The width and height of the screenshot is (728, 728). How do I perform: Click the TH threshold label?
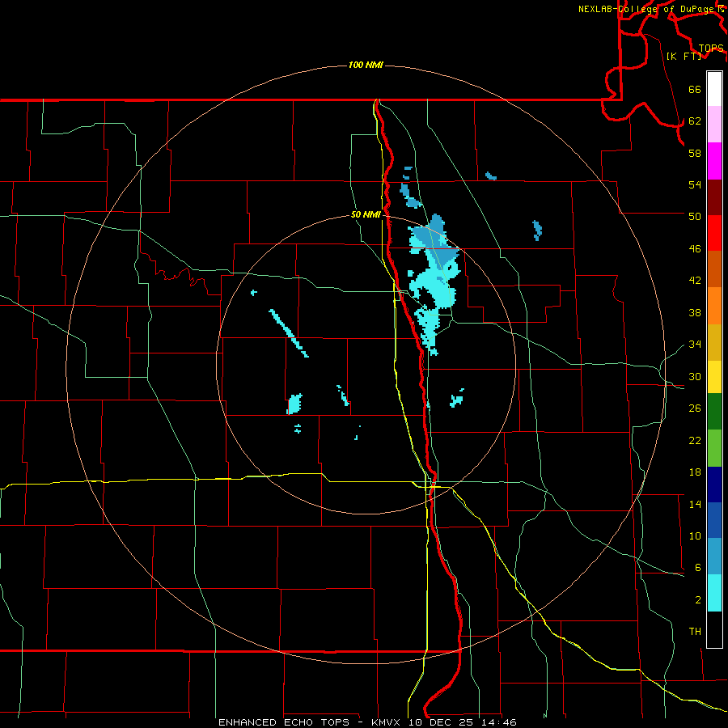coord(695,632)
